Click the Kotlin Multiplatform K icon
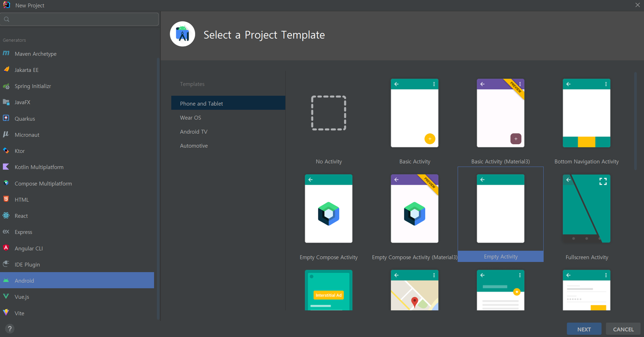This screenshot has height=337, width=644. 6,167
